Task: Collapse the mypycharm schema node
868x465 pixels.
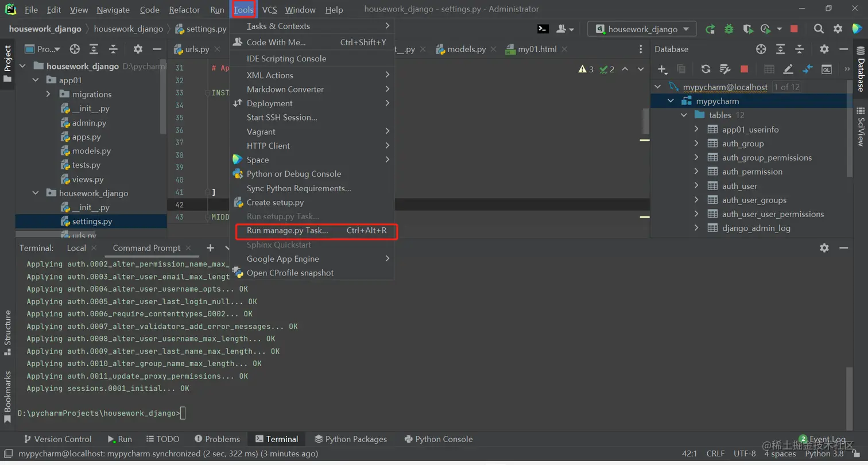Action: click(670, 101)
